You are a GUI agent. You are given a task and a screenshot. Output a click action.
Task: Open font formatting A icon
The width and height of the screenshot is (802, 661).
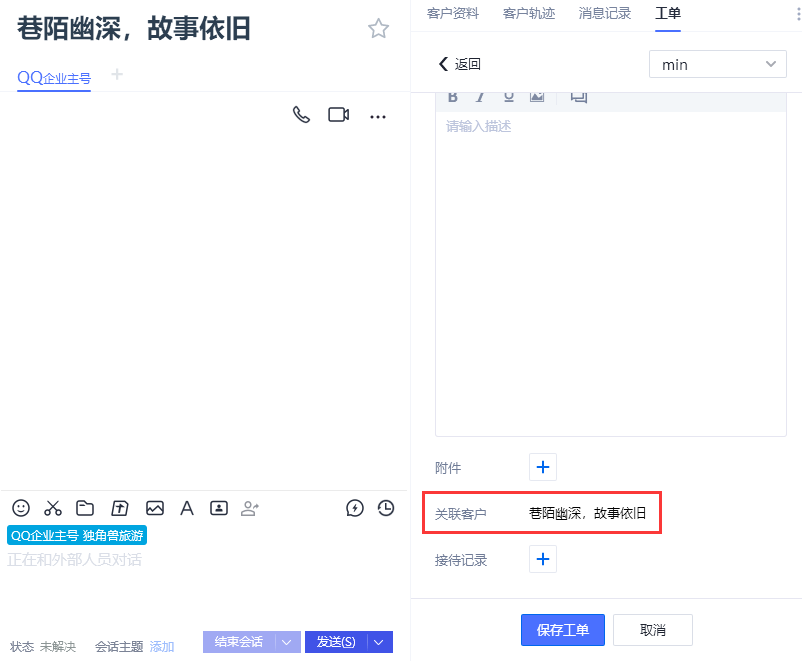pyautogui.click(x=187, y=508)
